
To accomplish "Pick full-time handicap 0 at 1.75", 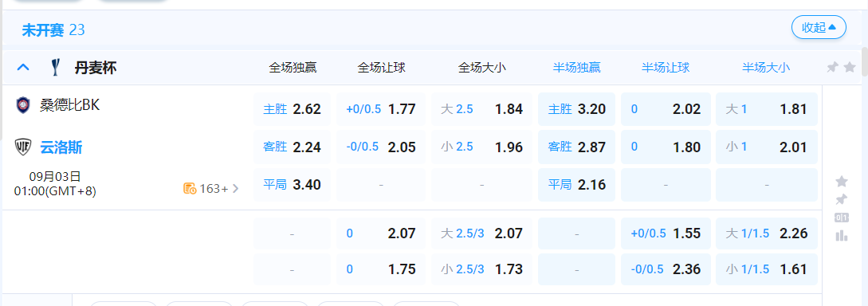I will click(381, 269).
